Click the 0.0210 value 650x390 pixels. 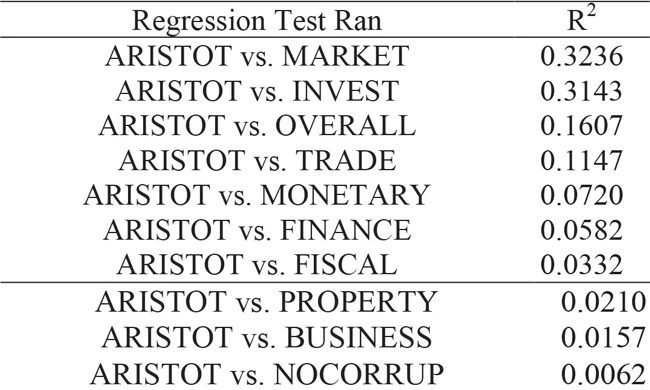[x=603, y=302]
